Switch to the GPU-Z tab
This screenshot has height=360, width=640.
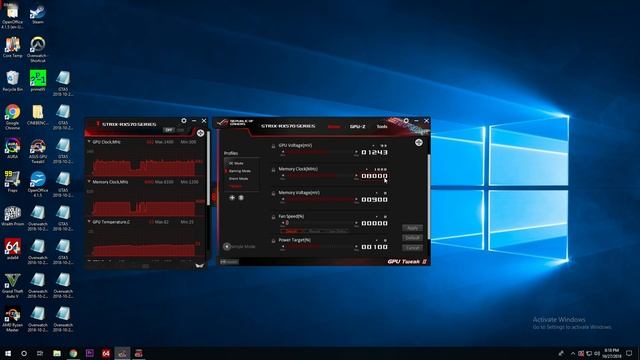coord(358,127)
